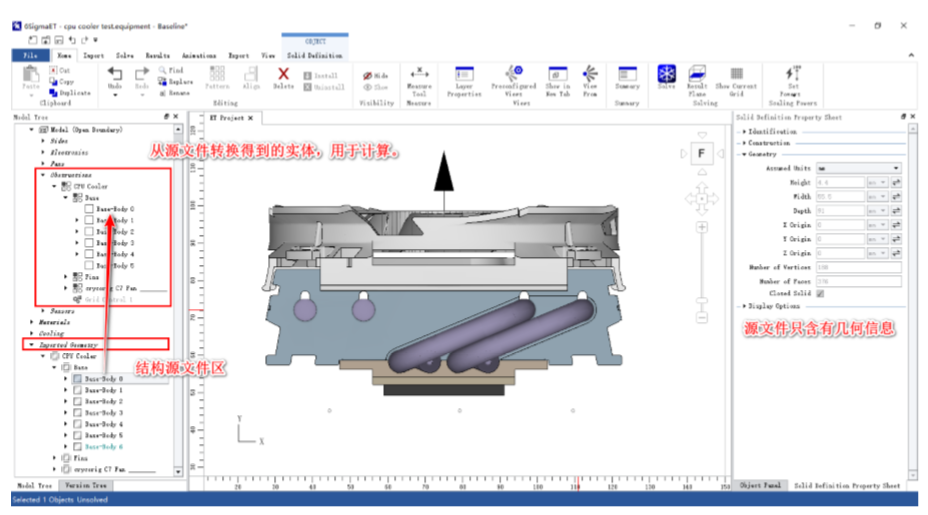Screen dimensions: 928x515
Task: Click the Height input field
Action: [838, 183]
